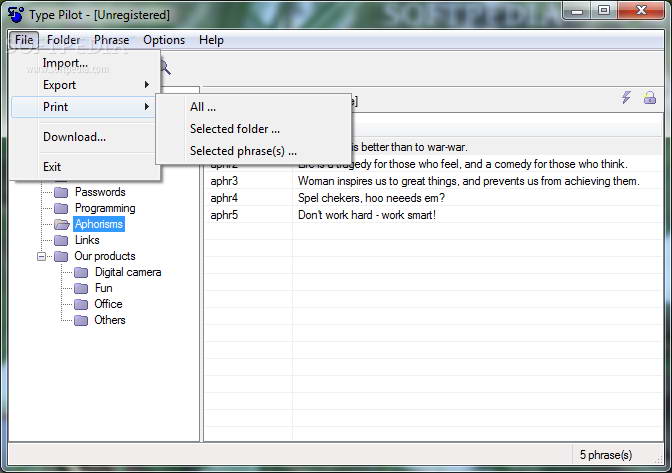Choose Download... from the File menu
The image size is (672, 473).
85,137
